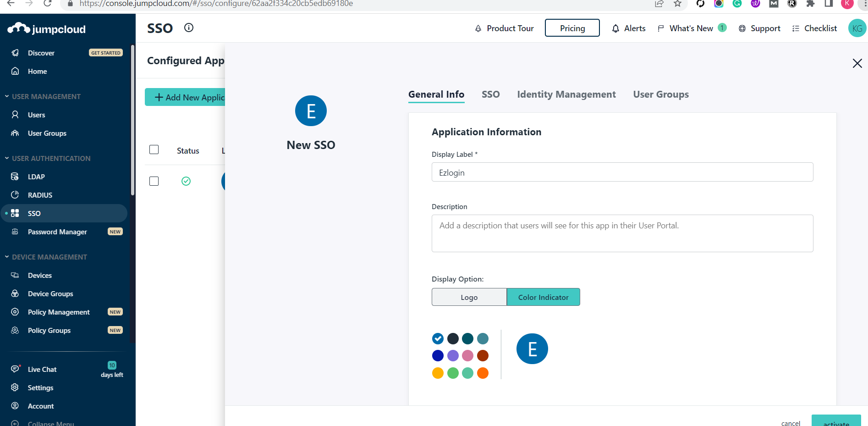This screenshot has width=868, height=426.
Task: Pick the pink color swatch
Action: point(467,355)
